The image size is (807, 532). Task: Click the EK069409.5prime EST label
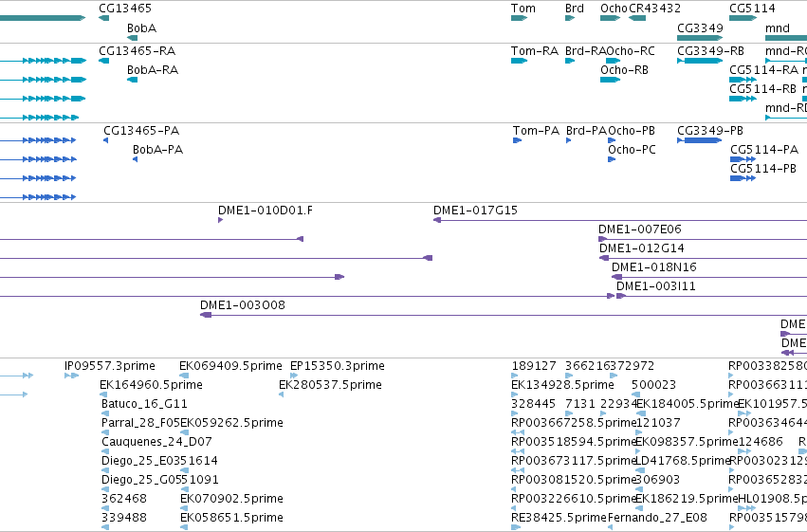[x=230, y=366]
